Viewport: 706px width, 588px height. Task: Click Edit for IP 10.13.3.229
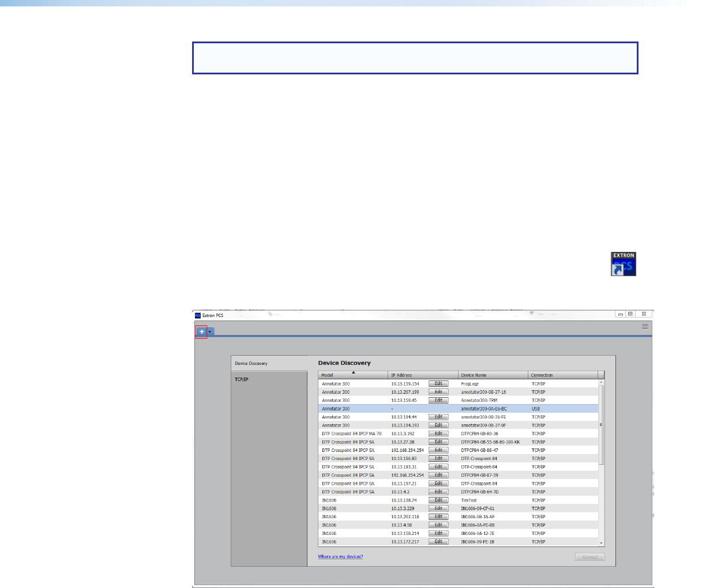coord(438,508)
